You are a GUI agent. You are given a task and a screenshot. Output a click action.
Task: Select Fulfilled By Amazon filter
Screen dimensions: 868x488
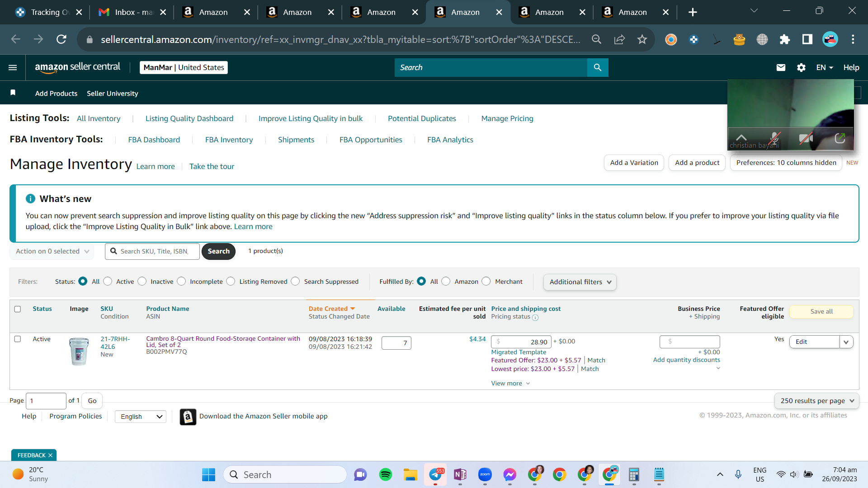point(446,281)
